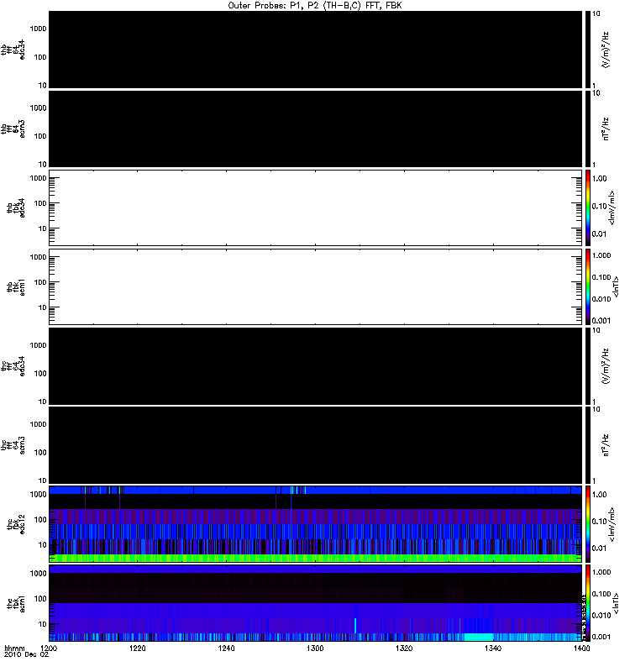The image size is (630, 672).
Task: Click the 'thb fbk edc34' y-axis label
Action: pyautogui.click(x=16, y=207)
